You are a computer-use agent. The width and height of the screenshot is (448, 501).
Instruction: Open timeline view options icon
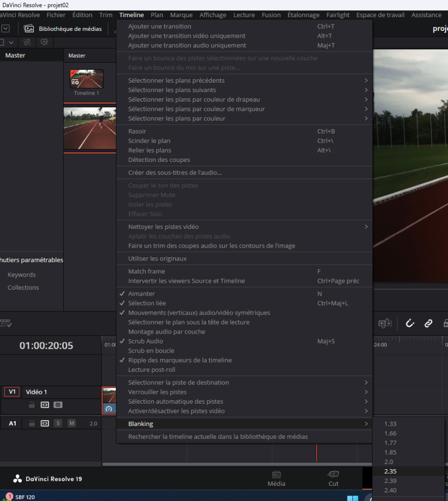(6, 323)
